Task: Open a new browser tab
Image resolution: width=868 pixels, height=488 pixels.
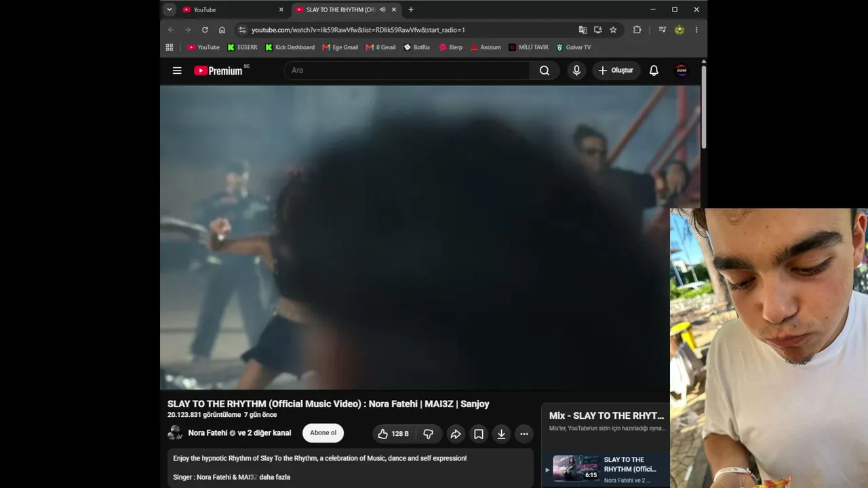Action: [x=411, y=9]
